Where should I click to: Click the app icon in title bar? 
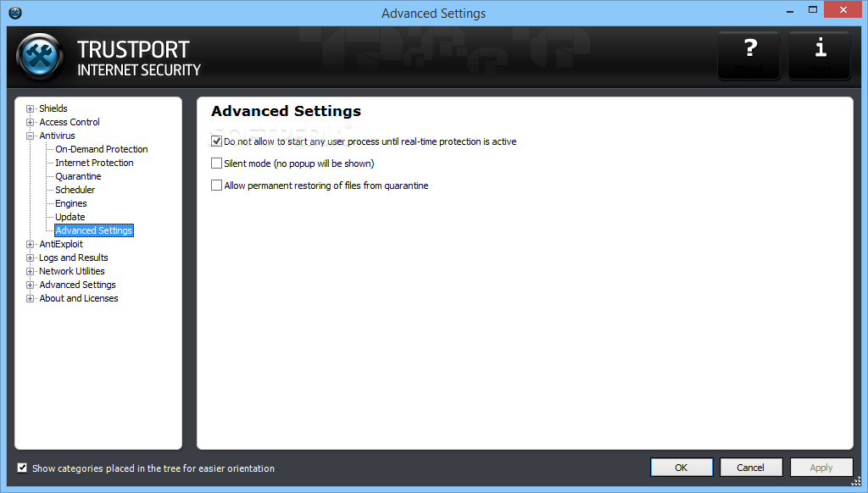click(x=15, y=13)
